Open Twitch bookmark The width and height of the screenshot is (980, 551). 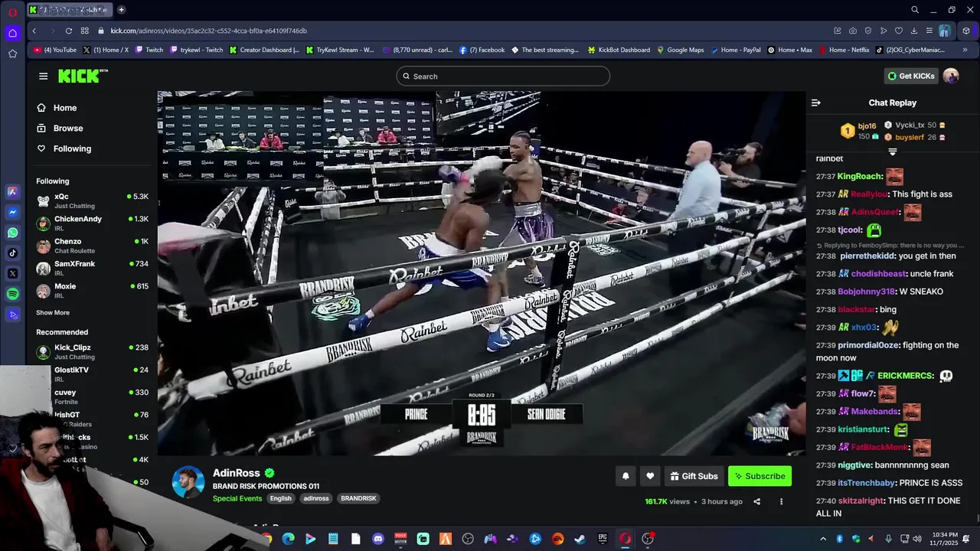pyautogui.click(x=149, y=50)
